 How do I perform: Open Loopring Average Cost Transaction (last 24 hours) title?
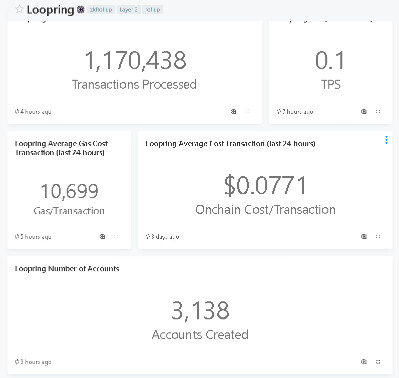click(230, 144)
